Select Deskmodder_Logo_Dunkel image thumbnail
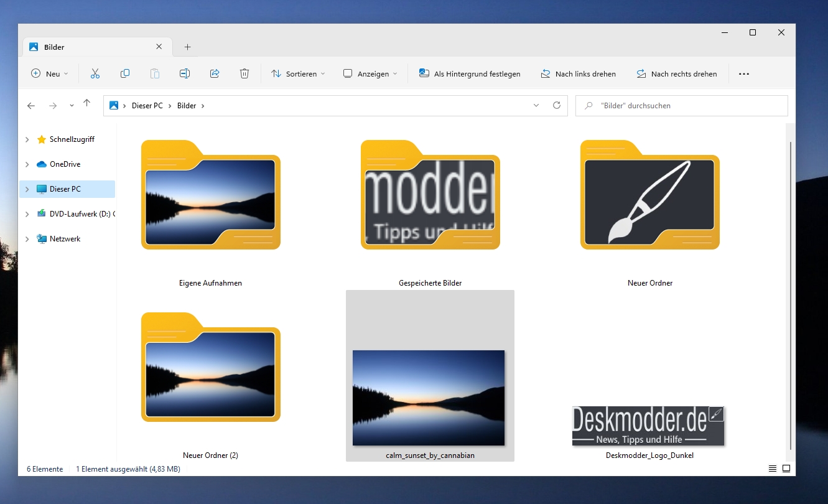This screenshot has height=504, width=828. pos(648,426)
